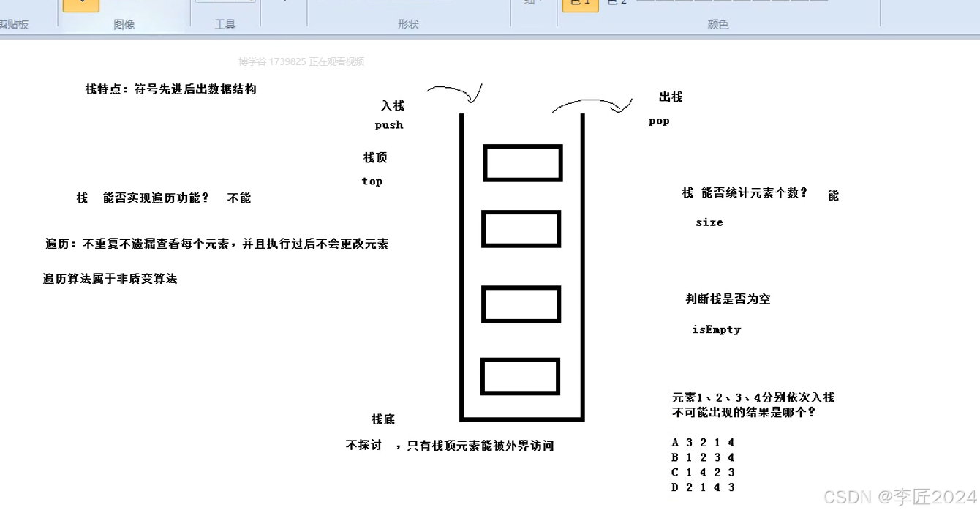This screenshot has height=513, width=980.
Task: Click the 剪贴板 group label
Action: (13, 24)
